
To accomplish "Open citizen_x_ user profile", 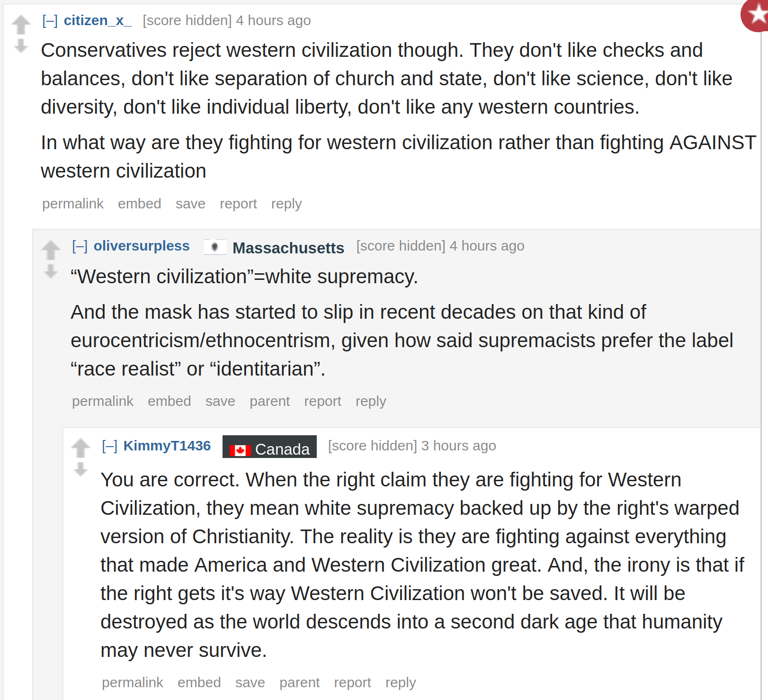I will point(98,20).
